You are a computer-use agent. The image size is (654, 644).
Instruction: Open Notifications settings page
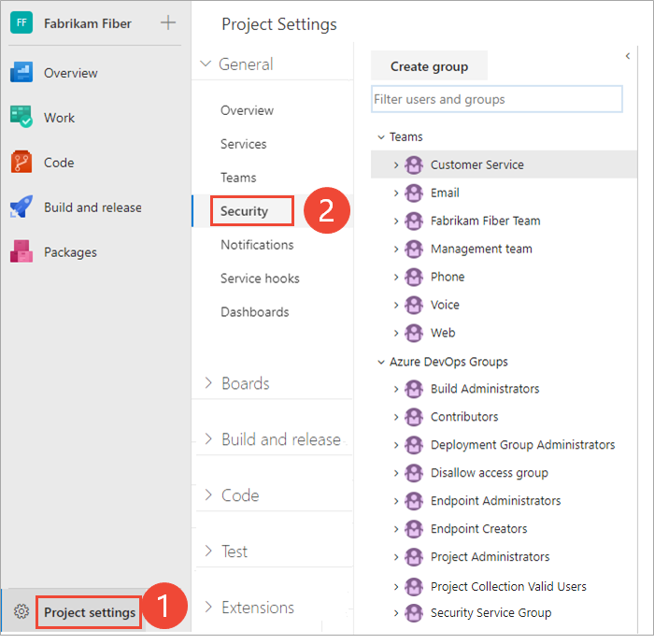[x=257, y=245]
